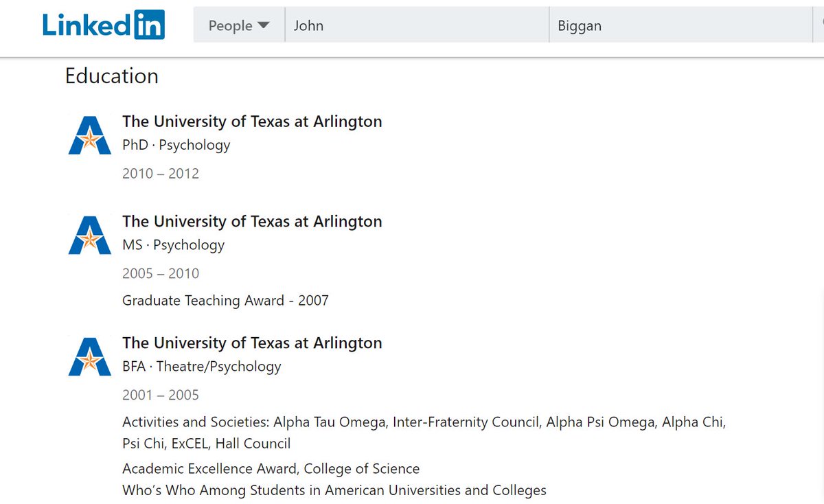Viewport: 824px width, 504px height.
Task: Click Who's Who Among Students text
Action: click(x=334, y=491)
